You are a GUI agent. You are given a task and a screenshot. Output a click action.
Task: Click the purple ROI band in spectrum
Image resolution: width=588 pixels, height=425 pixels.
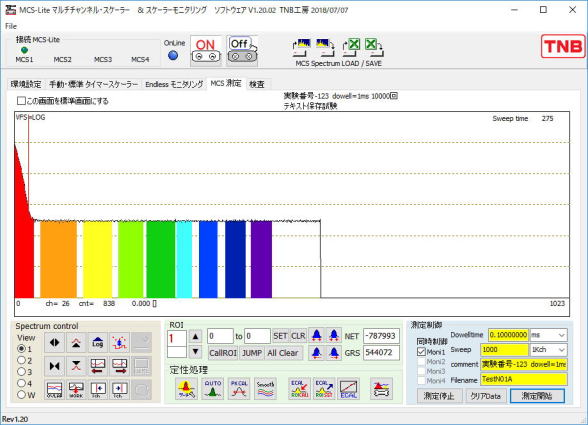(261, 260)
